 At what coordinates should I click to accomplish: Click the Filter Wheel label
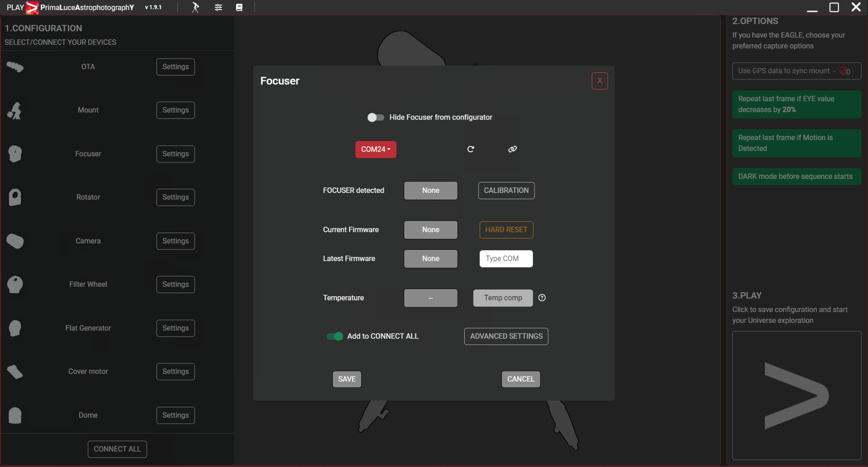click(88, 285)
